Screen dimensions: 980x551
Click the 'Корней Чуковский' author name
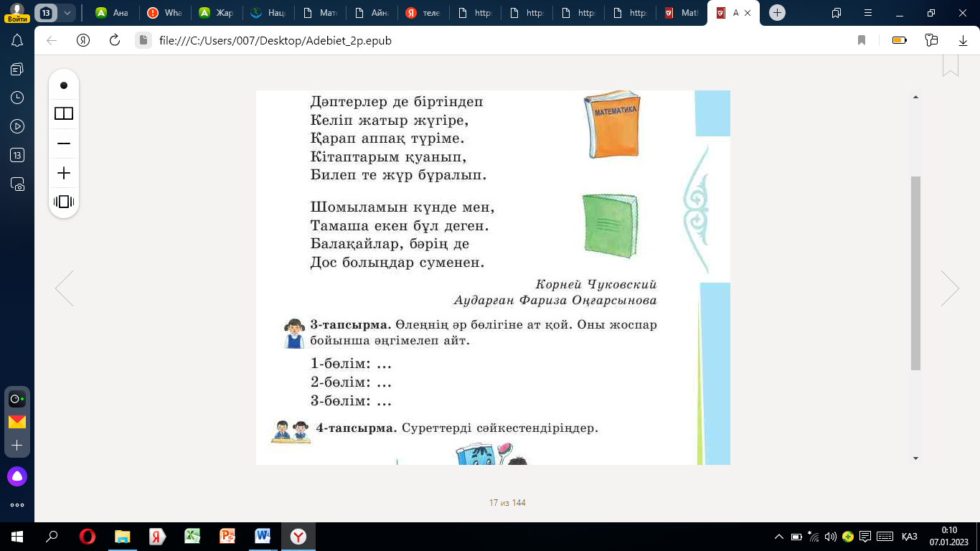click(596, 284)
